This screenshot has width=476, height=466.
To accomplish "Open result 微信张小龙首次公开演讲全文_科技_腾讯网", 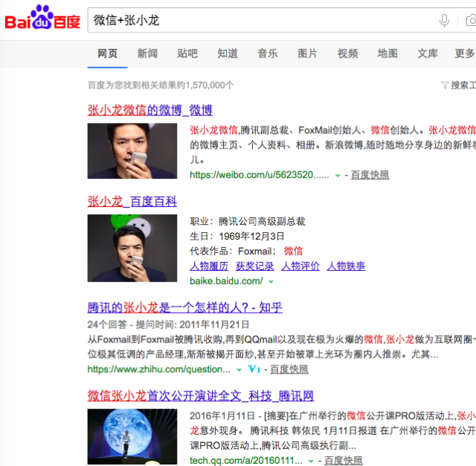I will tap(201, 396).
